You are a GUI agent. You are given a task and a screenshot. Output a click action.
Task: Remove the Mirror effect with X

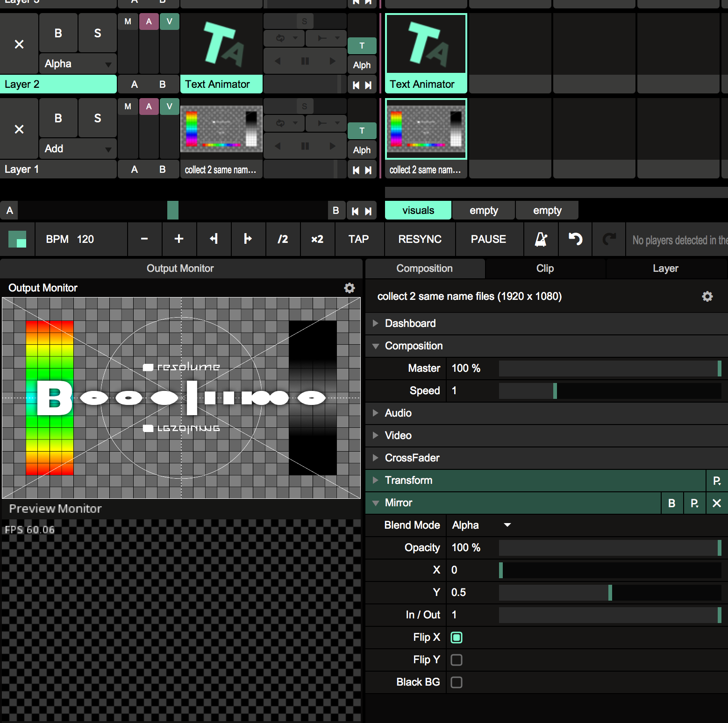(x=716, y=503)
